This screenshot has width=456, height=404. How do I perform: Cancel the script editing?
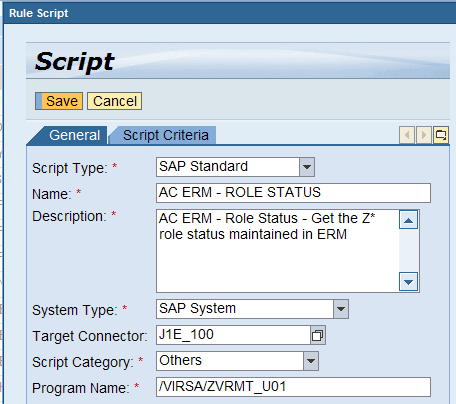pos(115,101)
